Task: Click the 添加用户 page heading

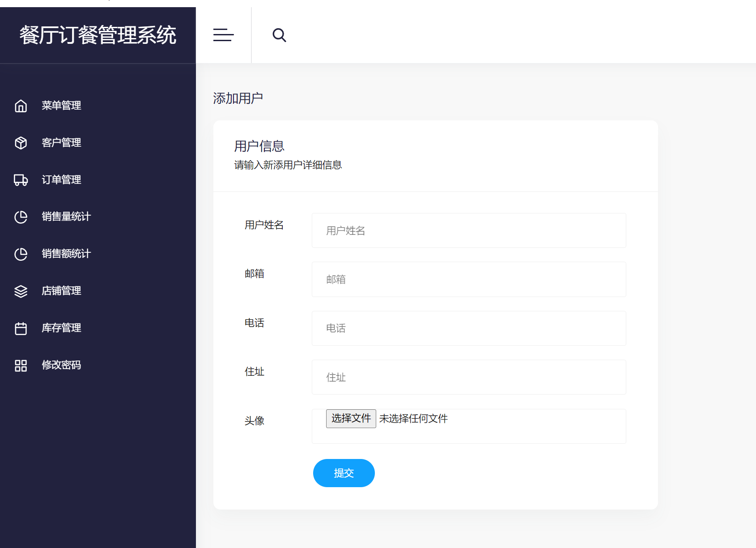Action: tap(238, 98)
